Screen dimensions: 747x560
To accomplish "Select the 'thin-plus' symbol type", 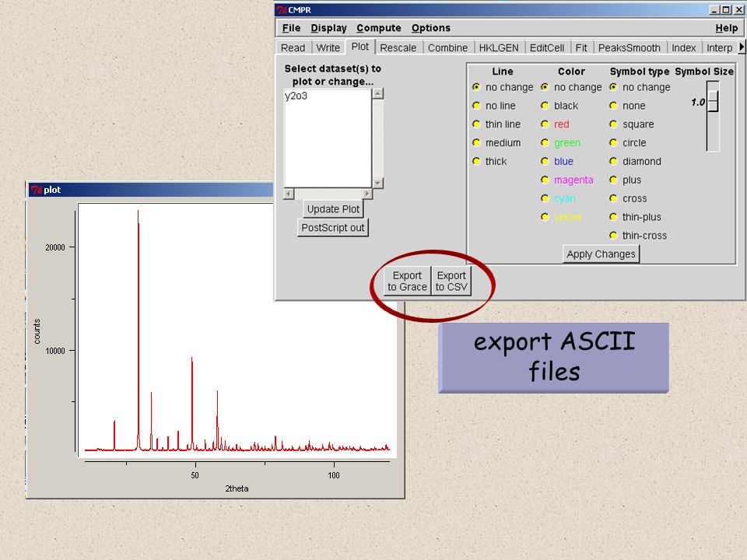I will pos(614,217).
